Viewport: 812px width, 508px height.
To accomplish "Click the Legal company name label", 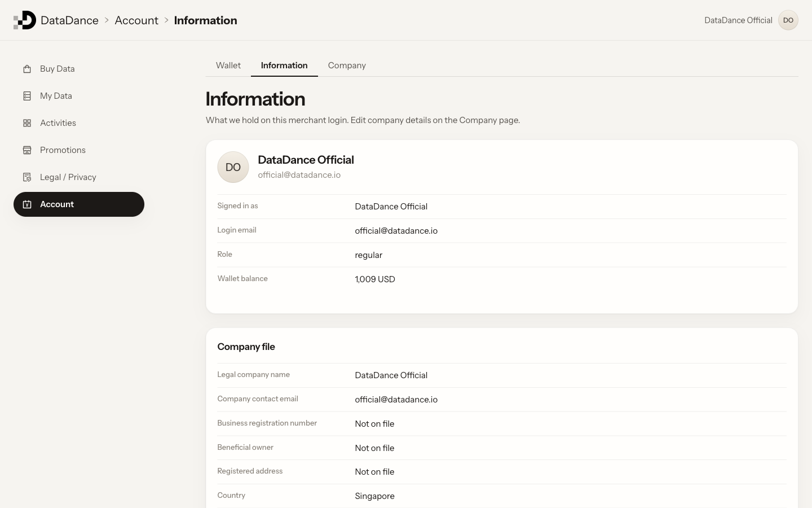I will pos(253,375).
